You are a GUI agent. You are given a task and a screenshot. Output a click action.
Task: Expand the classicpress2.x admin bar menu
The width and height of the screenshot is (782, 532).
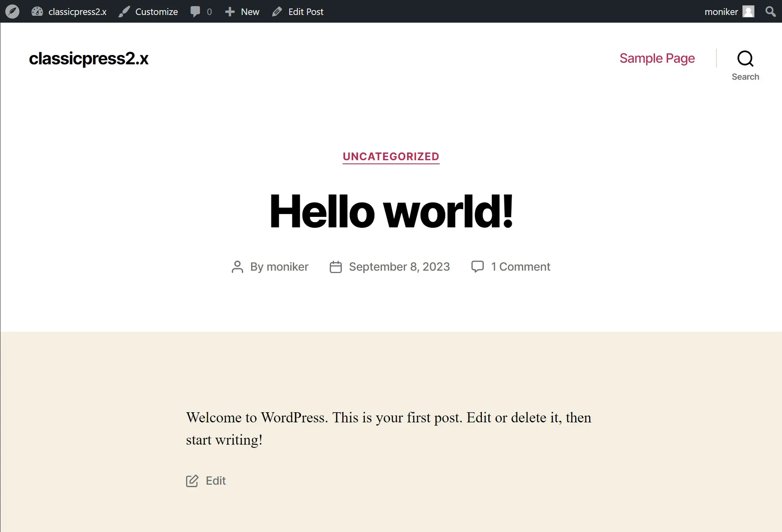[77, 12]
